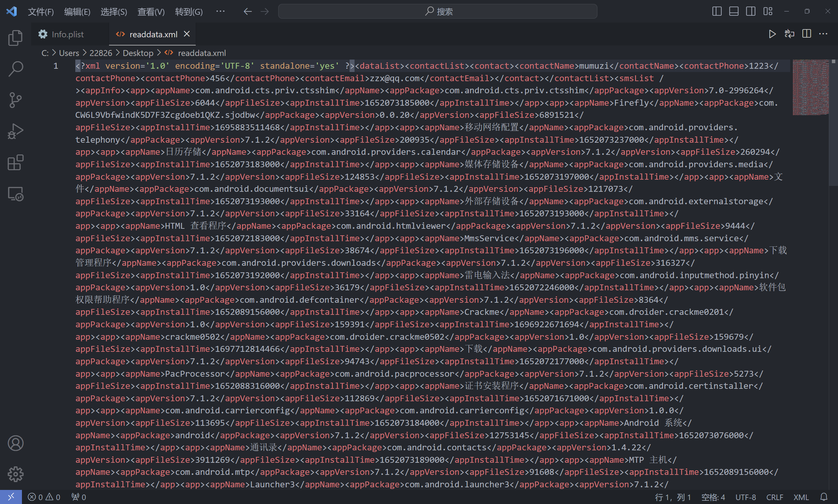Open the 转到(G) menu

point(189,12)
